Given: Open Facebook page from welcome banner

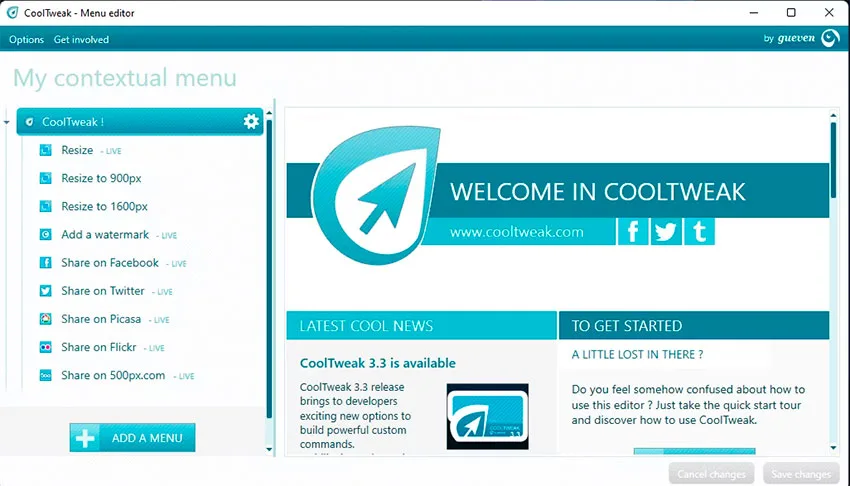Looking at the screenshot, I should [633, 232].
